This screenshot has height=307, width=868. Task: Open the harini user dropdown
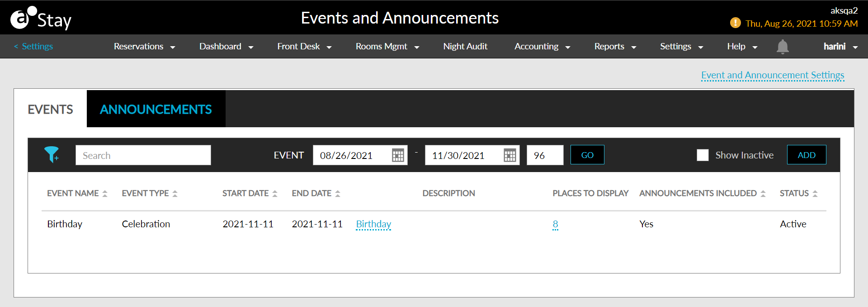pos(840,46)
